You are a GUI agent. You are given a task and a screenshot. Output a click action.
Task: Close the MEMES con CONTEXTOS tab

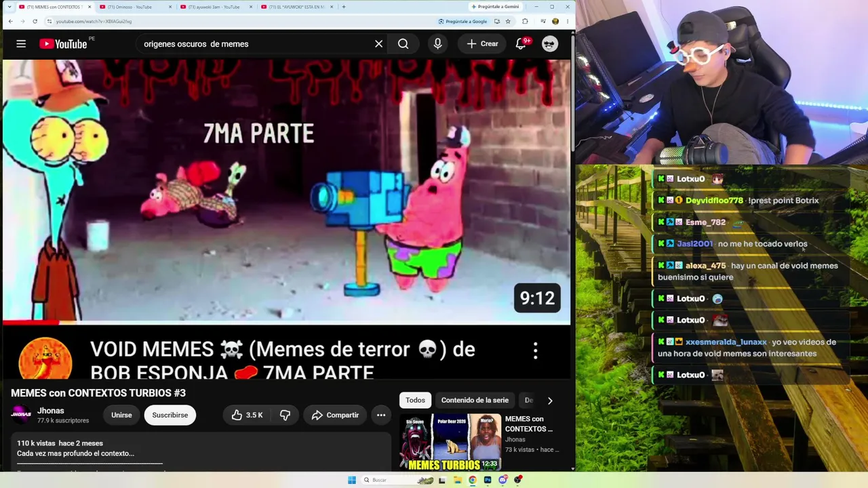click(90, 7)
